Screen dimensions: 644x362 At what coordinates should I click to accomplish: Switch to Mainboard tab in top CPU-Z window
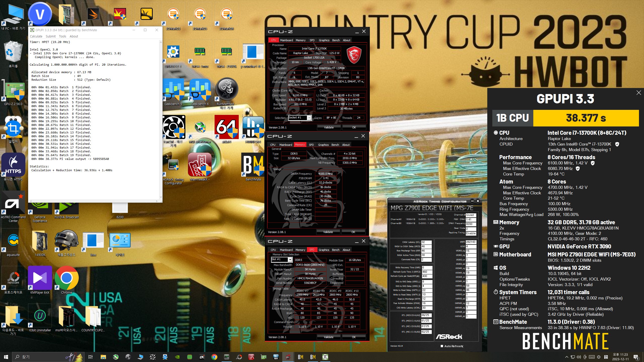coord(286,40)
